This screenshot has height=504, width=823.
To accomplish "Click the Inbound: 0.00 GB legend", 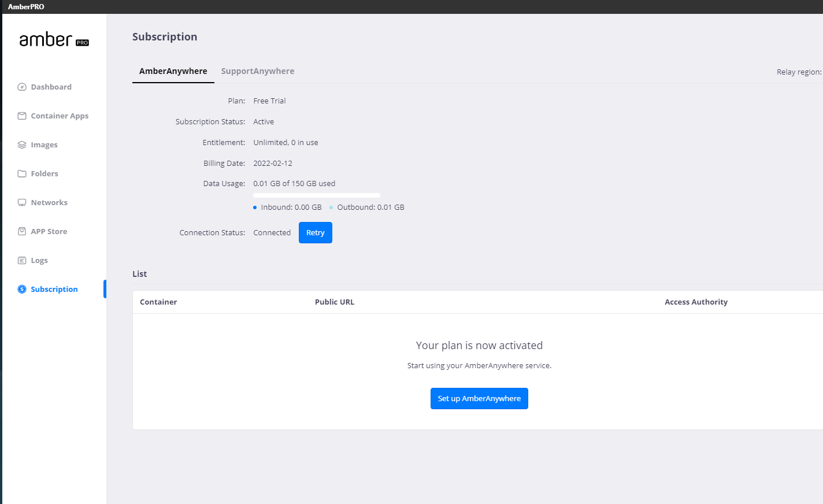I will tap(287, 207).
